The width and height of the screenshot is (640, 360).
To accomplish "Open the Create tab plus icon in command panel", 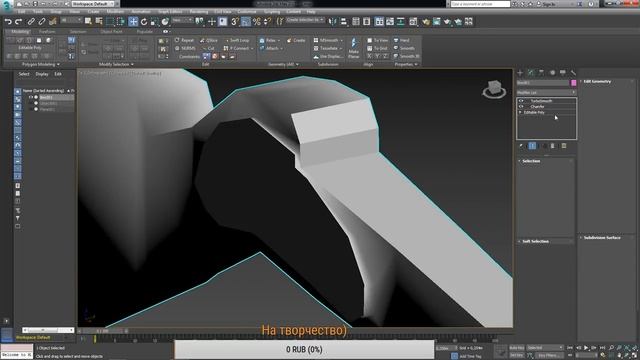I will 520,73.
